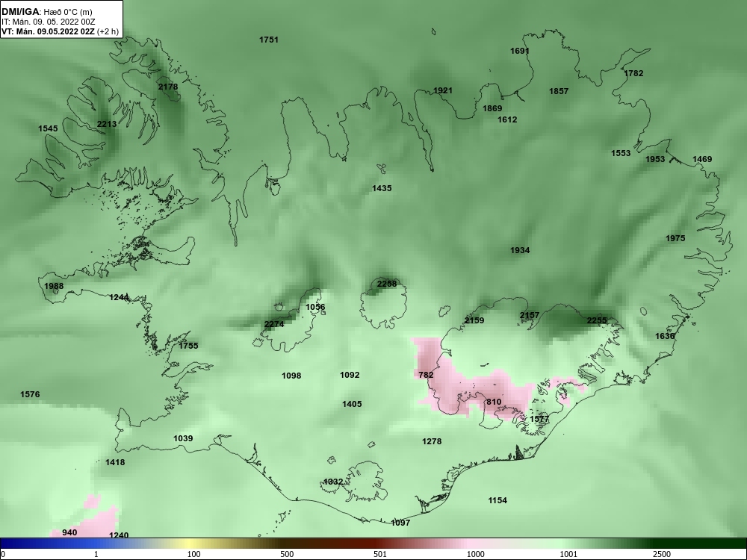The image size is (747, 560).
Task: Select the 1636 east coast value
Action: coord(665,336)
